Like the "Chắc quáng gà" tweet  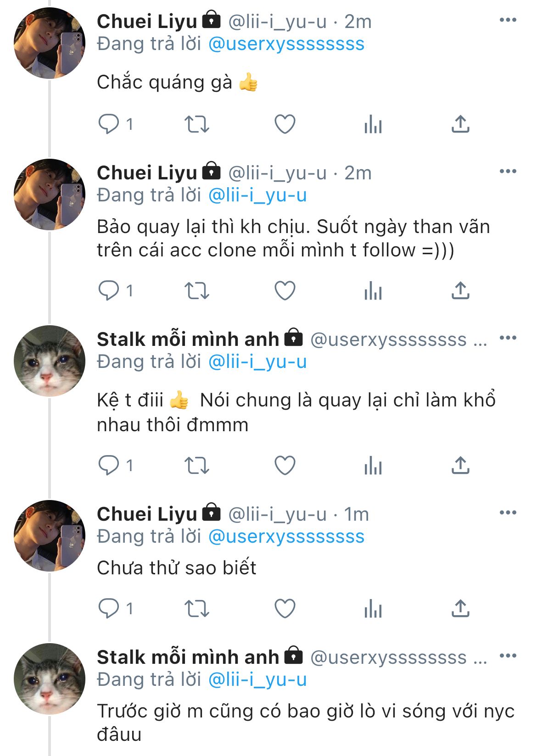click(285, 124)
